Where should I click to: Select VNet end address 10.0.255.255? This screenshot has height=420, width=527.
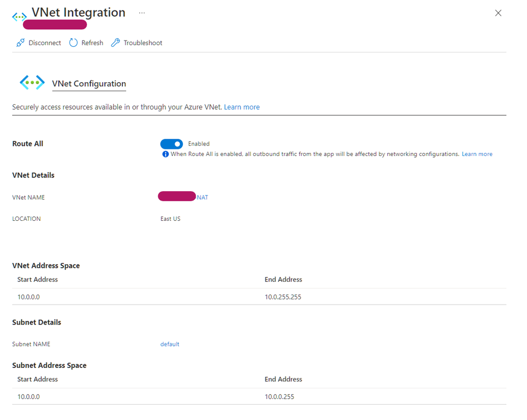point(283,297)
